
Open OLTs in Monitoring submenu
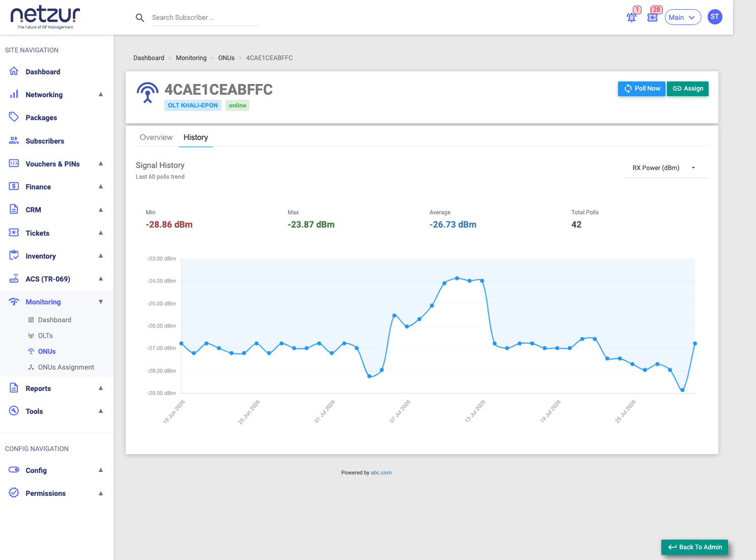[x=45, y=335]
